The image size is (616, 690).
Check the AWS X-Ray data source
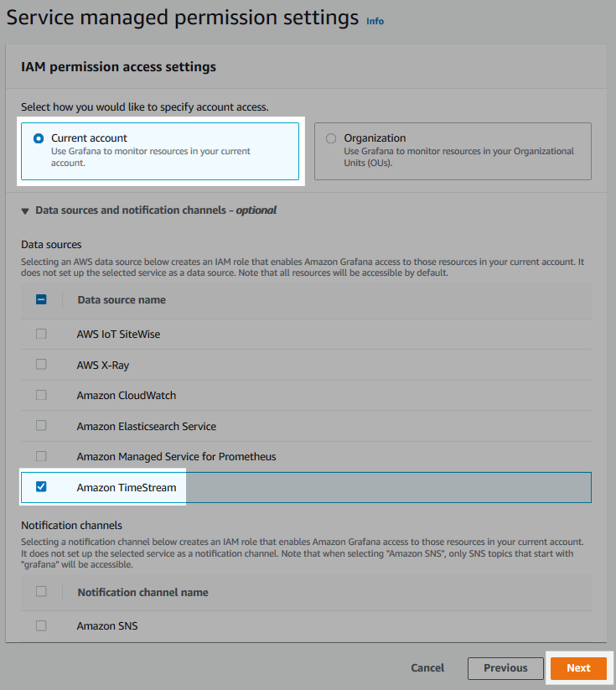pyautogui.click(x=41, y=364)
